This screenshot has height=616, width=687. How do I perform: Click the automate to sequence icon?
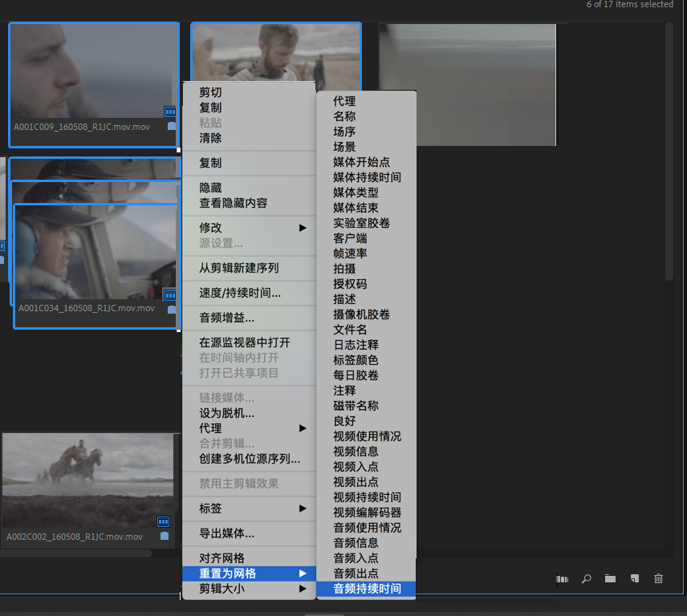(x=562, y=579)
